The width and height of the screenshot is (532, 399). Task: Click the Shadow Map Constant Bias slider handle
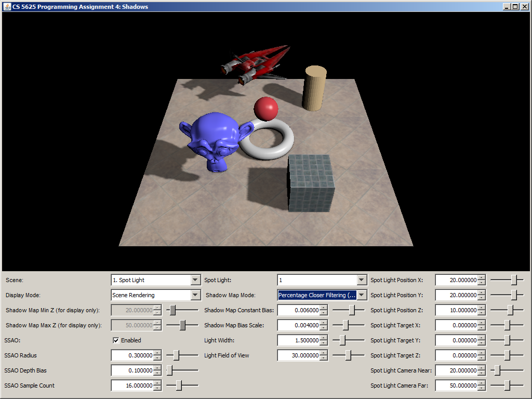(352, 310)
